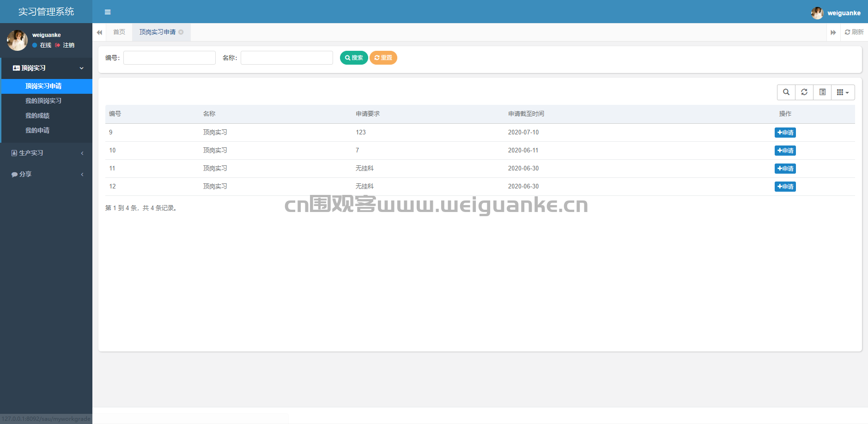Click 申请 button for row 10
868x424 pixels.
click(x=785, y=151)
